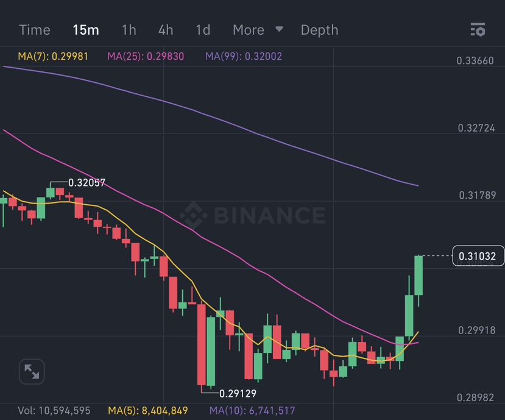Switch to the 1d interval
This screenshot has height=420, width=505.
point(203,30)
